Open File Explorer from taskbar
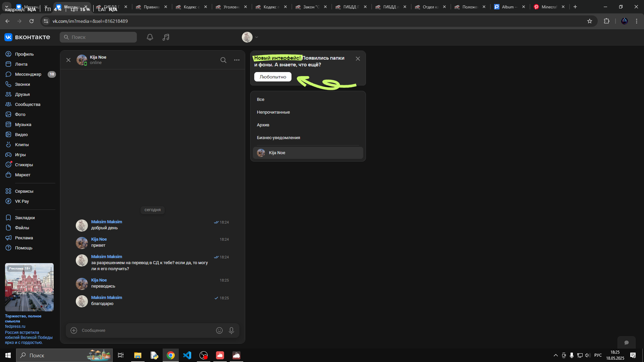 (138, 355)
